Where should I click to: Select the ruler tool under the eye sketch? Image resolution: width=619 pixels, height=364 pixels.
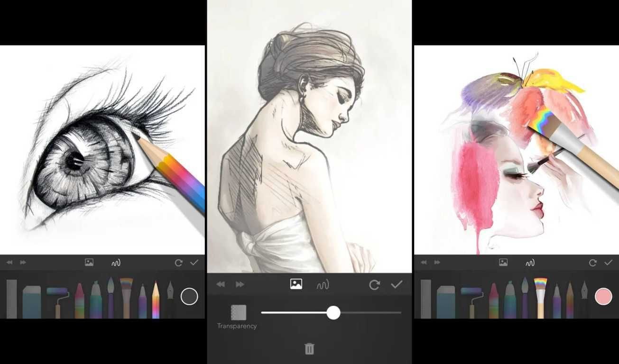tap(12, 299)
